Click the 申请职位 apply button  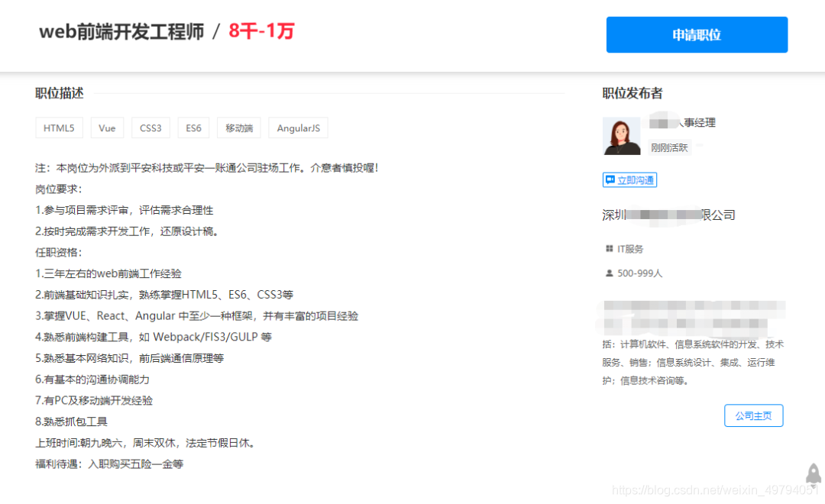696,34
